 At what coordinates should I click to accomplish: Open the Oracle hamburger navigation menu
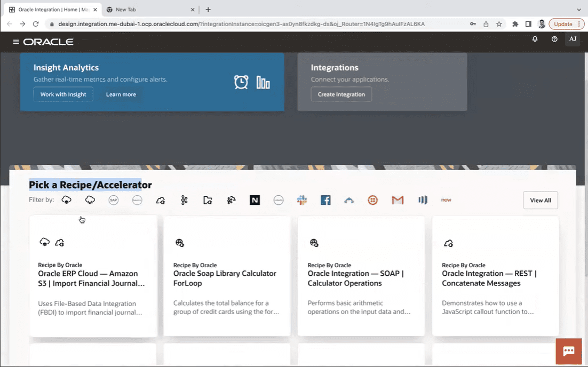point(16,42)
